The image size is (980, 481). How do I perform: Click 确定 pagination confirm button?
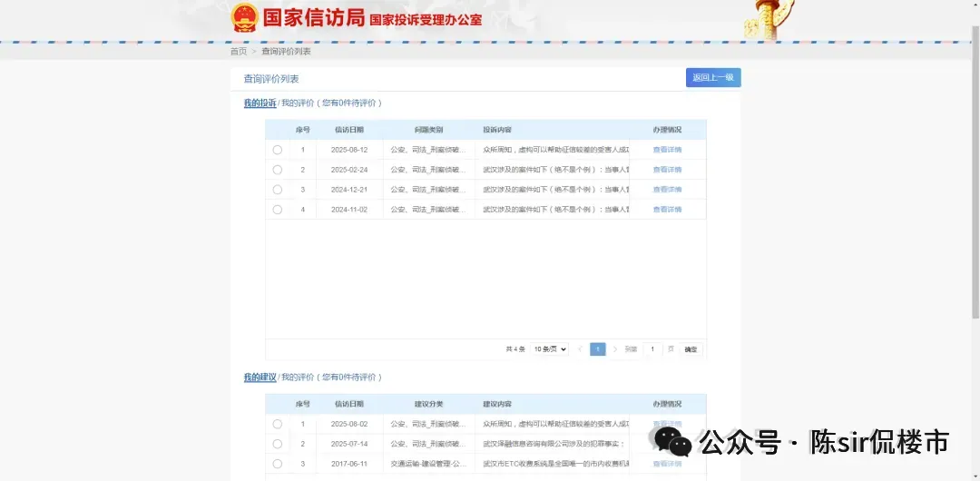click(691, 349)
